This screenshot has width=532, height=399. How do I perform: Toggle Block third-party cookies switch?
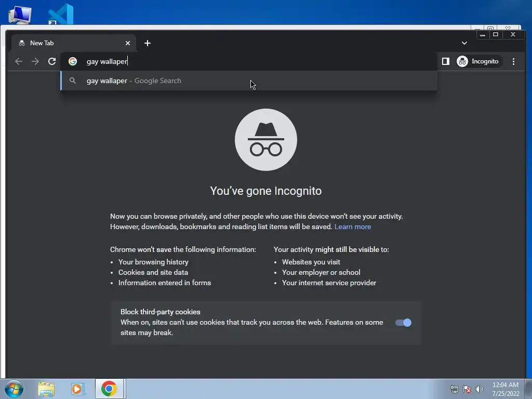[x=403, y=323]
